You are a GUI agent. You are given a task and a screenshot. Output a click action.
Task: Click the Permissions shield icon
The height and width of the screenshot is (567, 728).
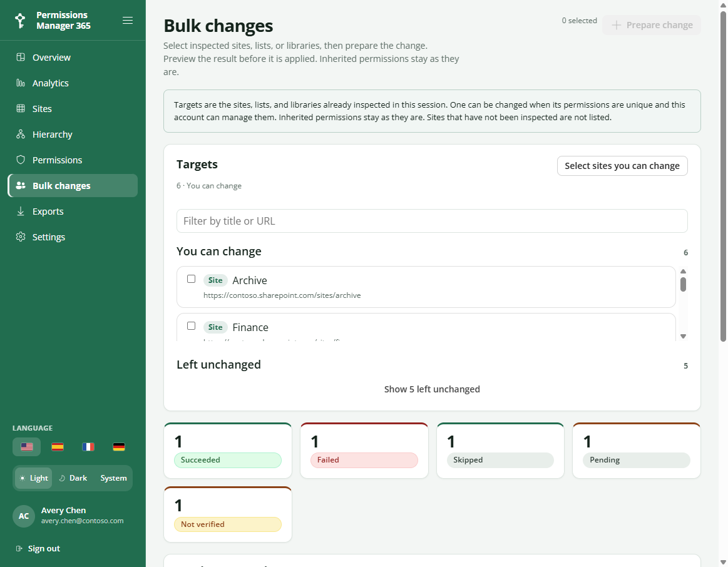(21, 160)
